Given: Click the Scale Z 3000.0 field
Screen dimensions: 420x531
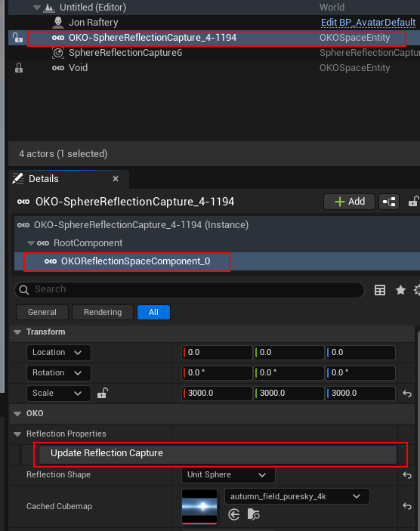Looking at the screenshot, I should 360,394.
